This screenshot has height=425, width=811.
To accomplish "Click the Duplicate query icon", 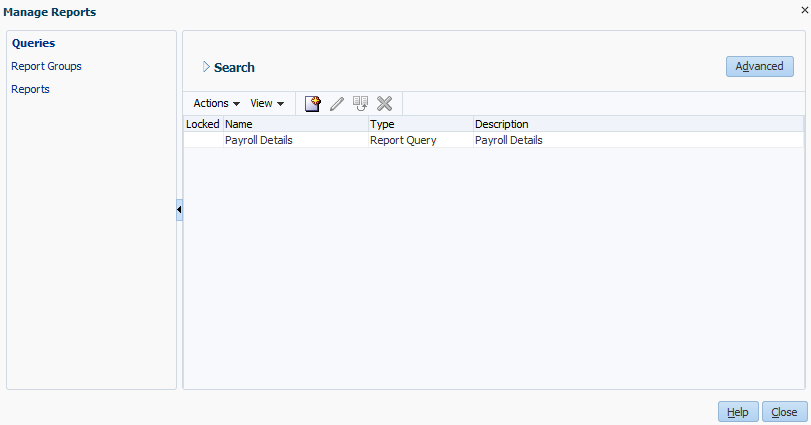I will (360, 103).
